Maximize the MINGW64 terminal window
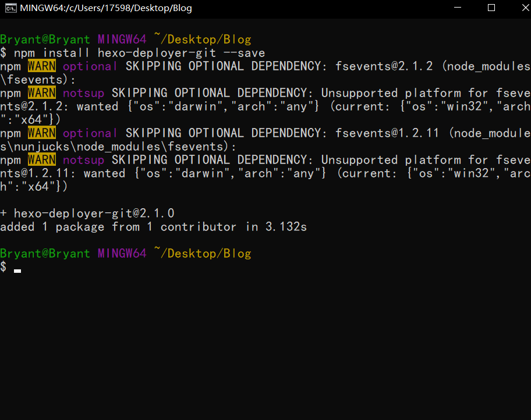 click(491, 8)
